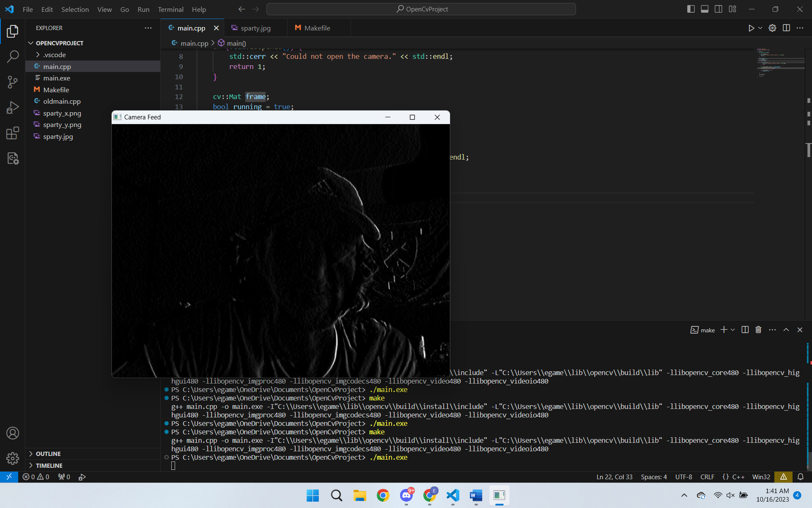Open the Terminal menu
This screenshot has height=508, width=812.
[x=170, y=9]
